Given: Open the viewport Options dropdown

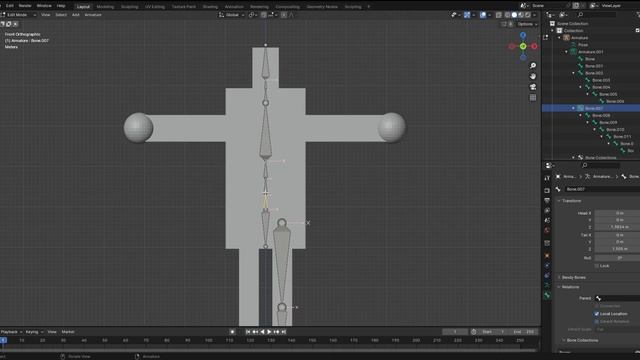Looking at the screenshot, I should tap(527, 24).
